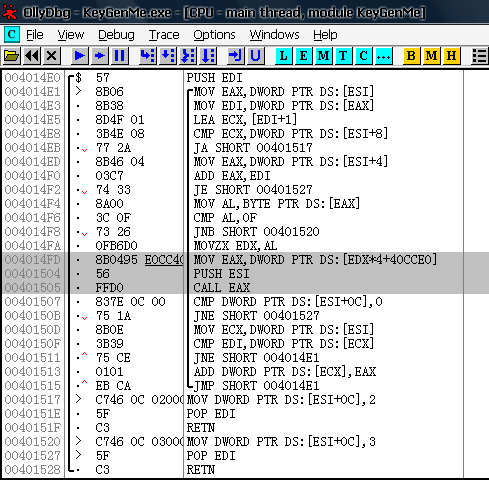489x480 pixels.
Task: Show Breakpoints with B button
Action: coord(412,56)
